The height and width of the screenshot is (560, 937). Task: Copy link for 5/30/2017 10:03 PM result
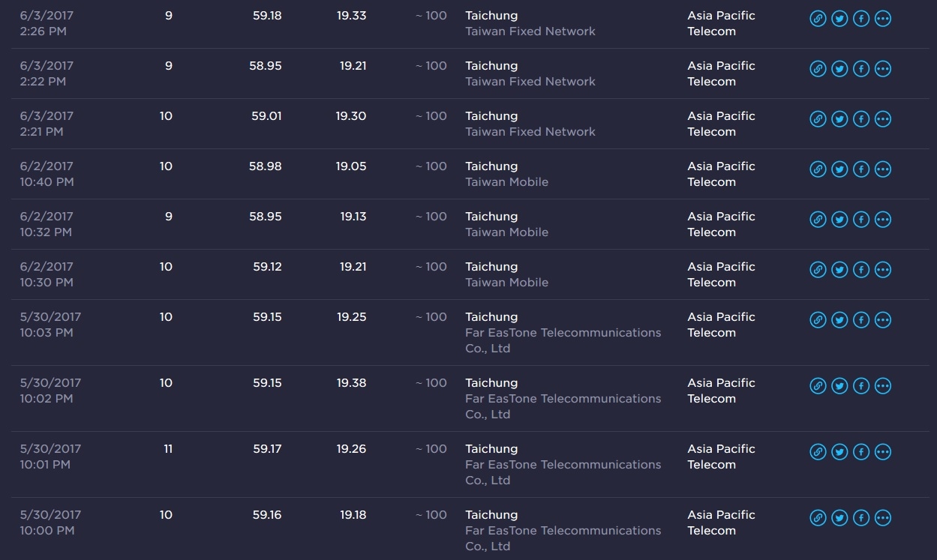818,320
